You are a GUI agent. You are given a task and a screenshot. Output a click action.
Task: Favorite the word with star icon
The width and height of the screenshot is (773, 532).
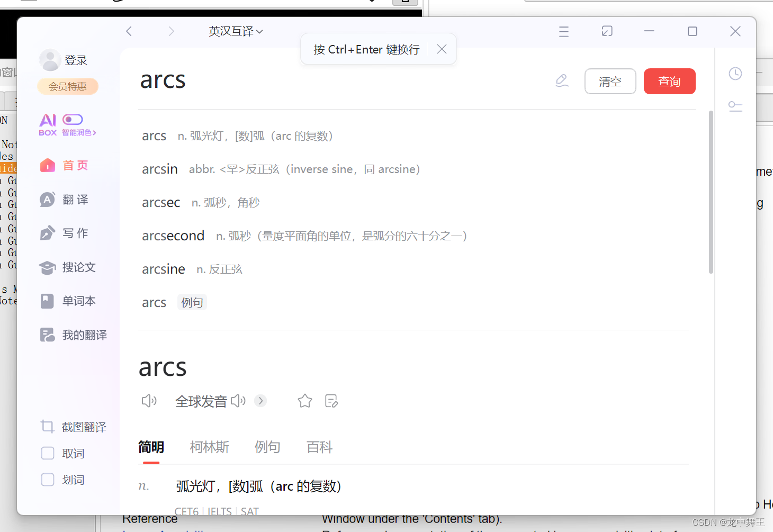coord(305,401)
